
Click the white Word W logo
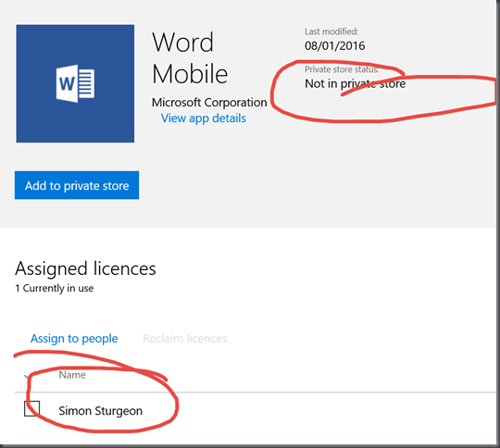[75, 83]
